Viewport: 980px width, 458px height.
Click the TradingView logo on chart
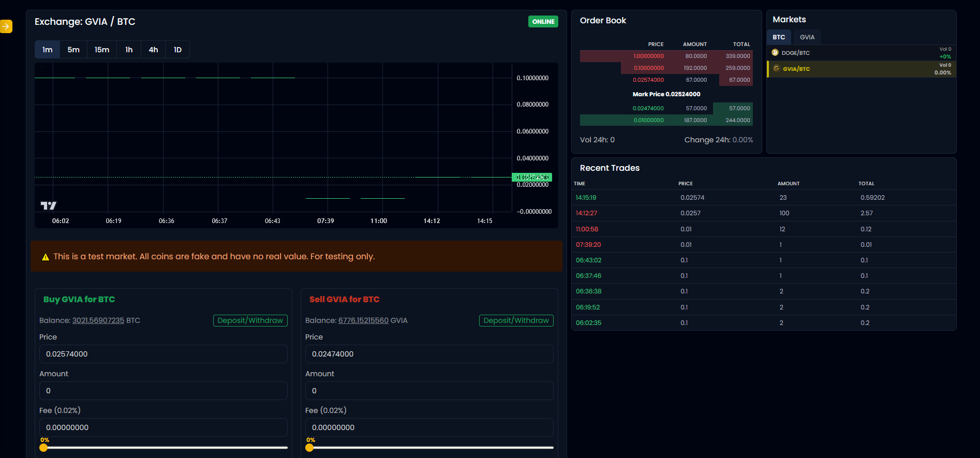(x=48, y=205)
